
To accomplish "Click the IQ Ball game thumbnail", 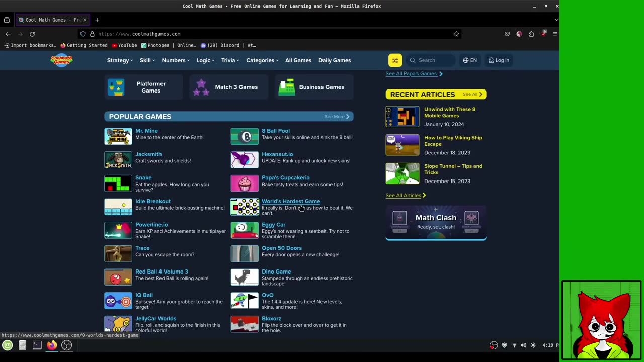I will (118, 301).
